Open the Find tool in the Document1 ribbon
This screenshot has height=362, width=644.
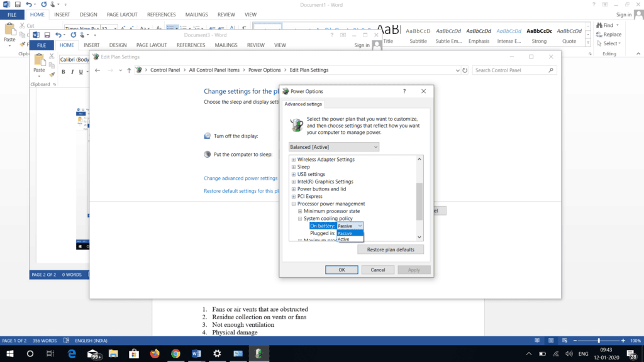pos(608,25)
